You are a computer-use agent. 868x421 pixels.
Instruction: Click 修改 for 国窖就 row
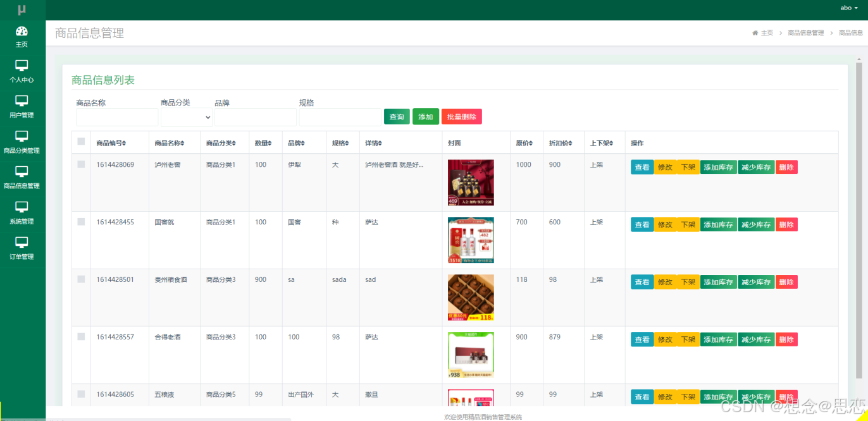tap(665, 225)
